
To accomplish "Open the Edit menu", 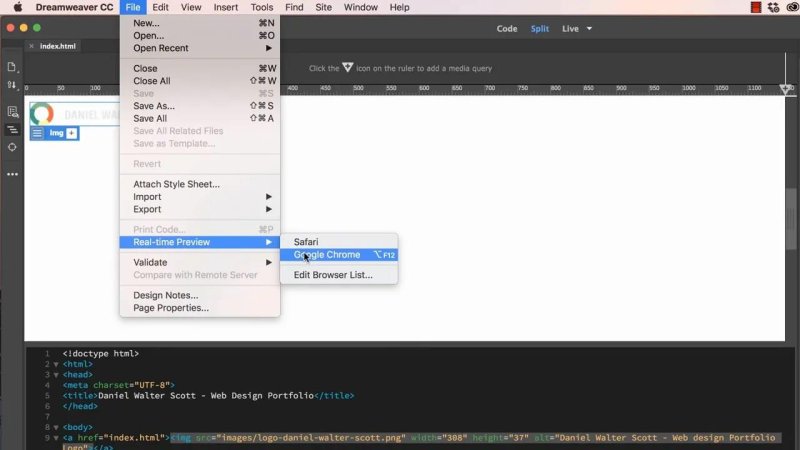I will (160, 7).
